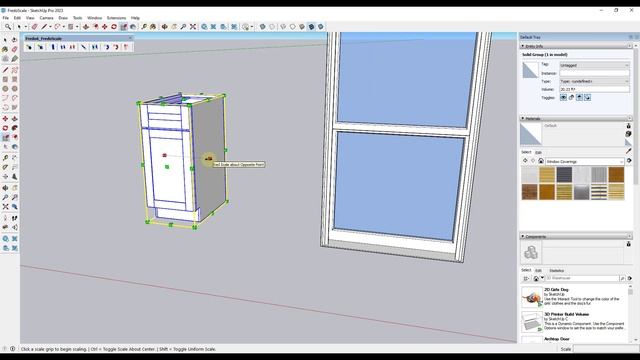This screenshot has width=640, height=360.
Task: Click Zoom Extents in left toolbar
Action: coord(5,207)
